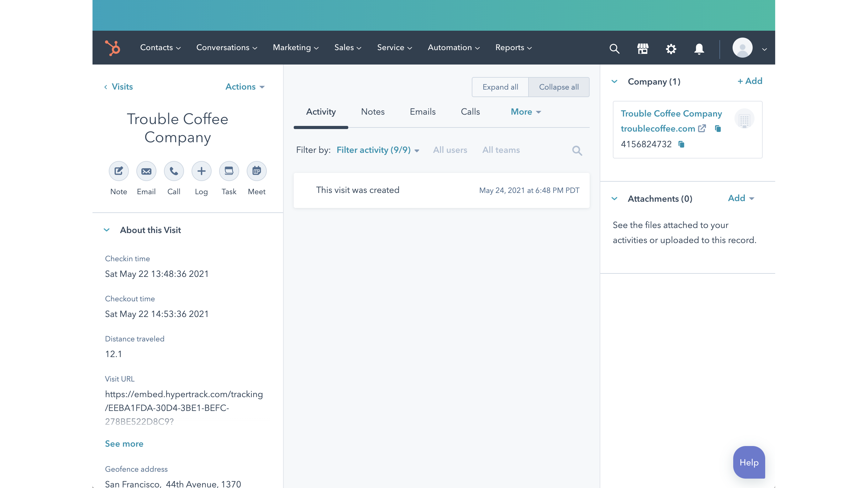Switch to the Activity tab
The image size is (868, 488).
click(x=321, y=112)
